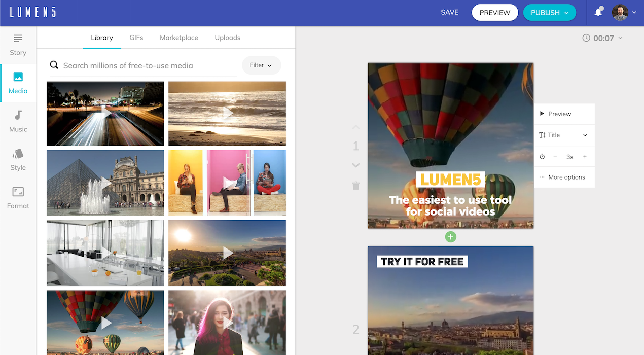Move slide 1 down with the arrow
644x355 pixels.
355,165
